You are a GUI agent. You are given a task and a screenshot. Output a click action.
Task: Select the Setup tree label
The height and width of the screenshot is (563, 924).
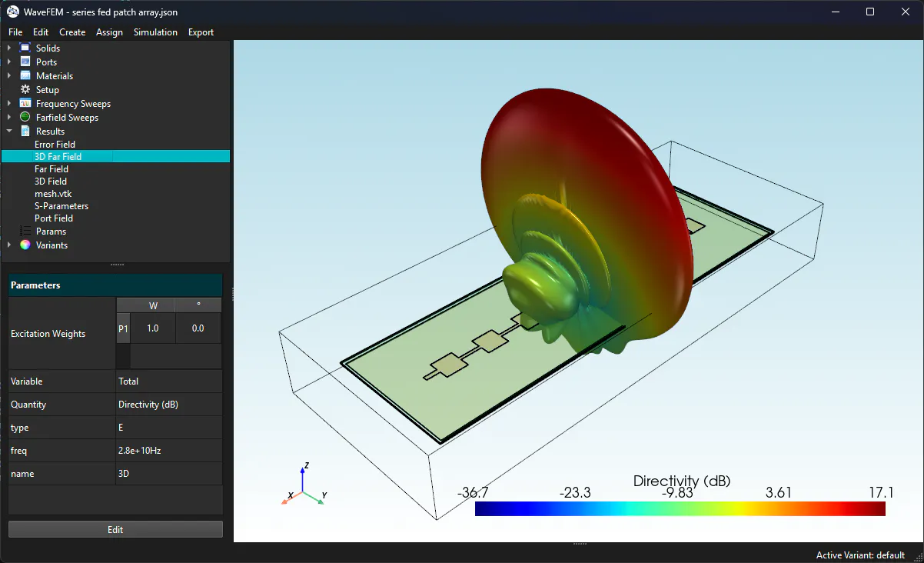pyautogui.click(x=48, y=89)
